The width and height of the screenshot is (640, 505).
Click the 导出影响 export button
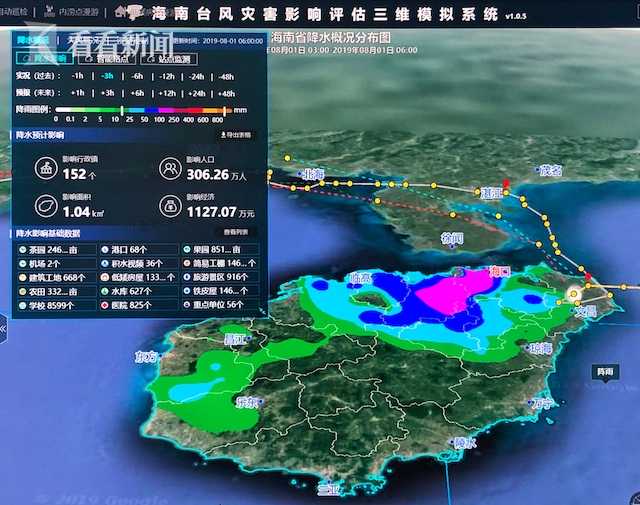(236, 133)
